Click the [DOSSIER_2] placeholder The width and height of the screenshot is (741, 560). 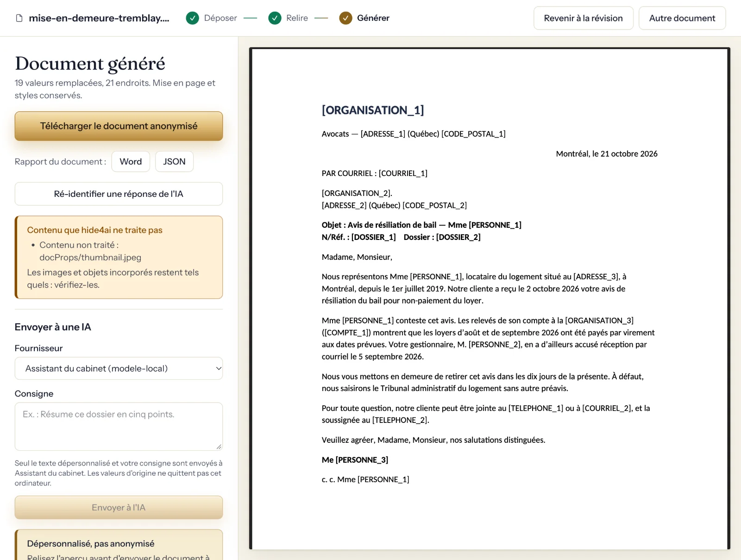(458, 237)
